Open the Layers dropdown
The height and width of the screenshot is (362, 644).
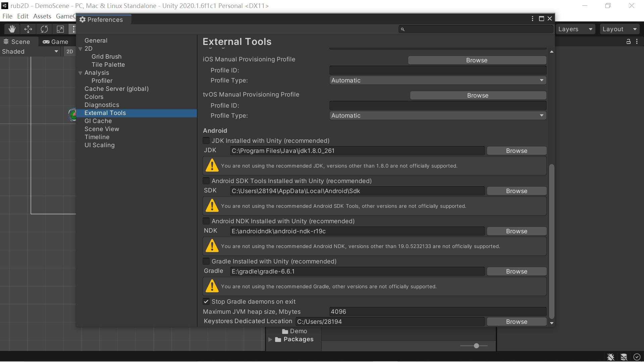click(575, 29)
